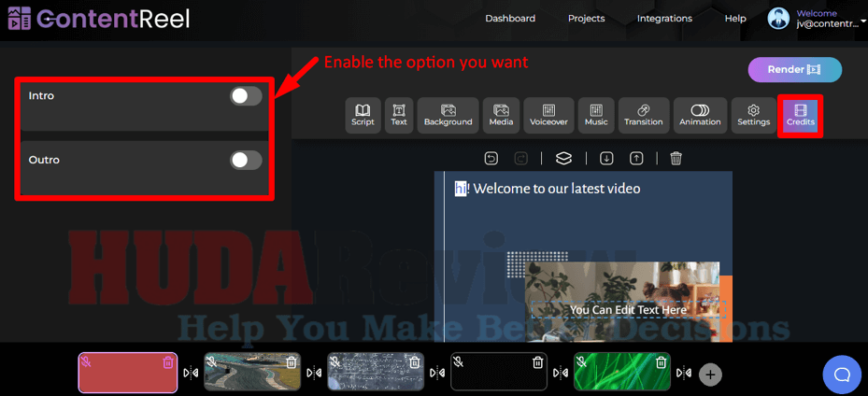Click the user avatar picture
The width and height of the screenshot is (868, 396).
pos(779,19)
